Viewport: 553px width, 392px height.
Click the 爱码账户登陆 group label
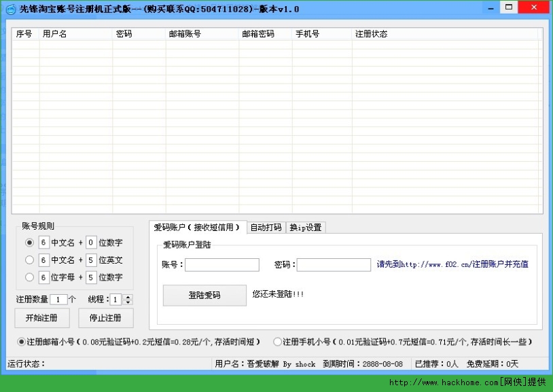(187, 245)
